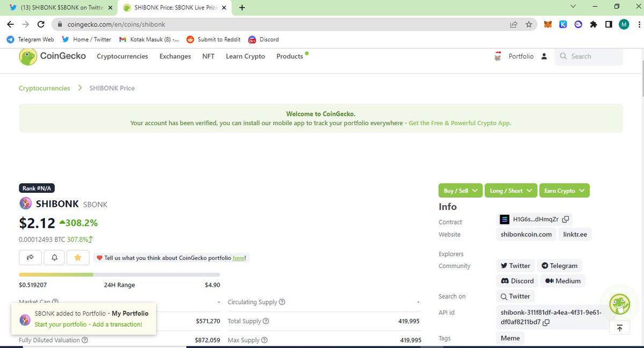Click the Portfolio link in the header
The height and width of the screenshot is (348, 644).
521,56
